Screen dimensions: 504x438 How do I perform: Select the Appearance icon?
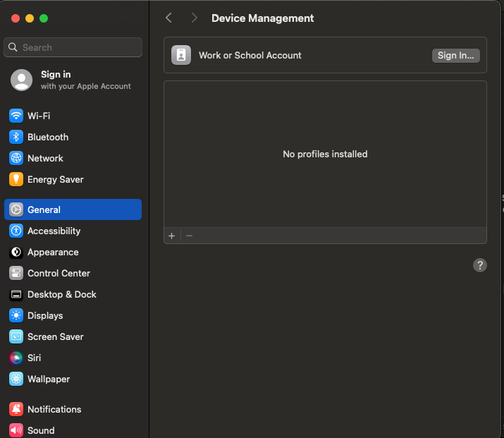(16, 252)
